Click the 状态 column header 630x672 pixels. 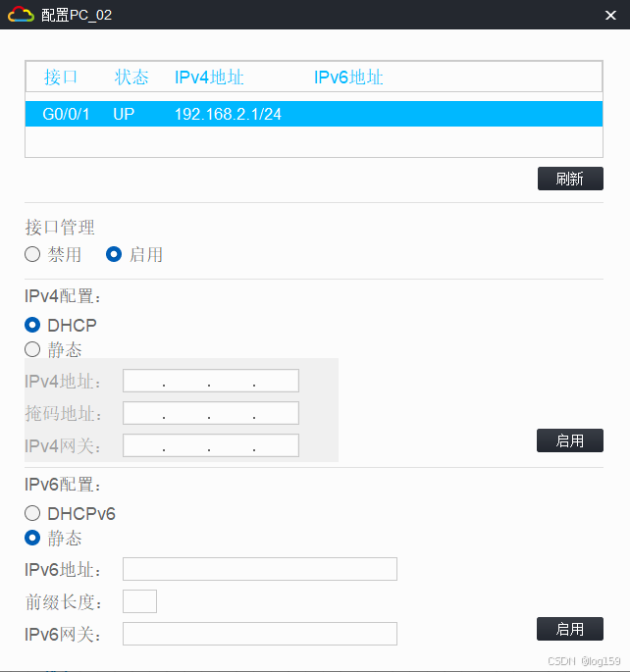[x=131, y=78]
